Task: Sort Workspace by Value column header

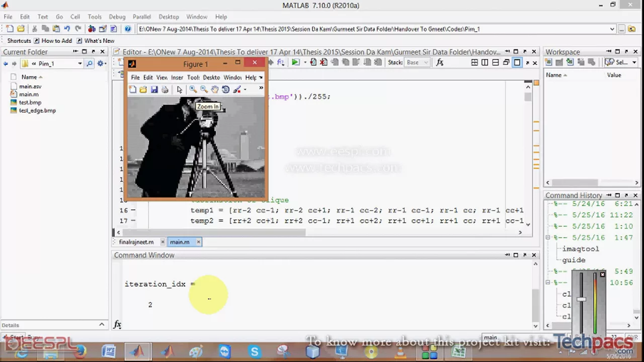Action: tap(614, 75)
